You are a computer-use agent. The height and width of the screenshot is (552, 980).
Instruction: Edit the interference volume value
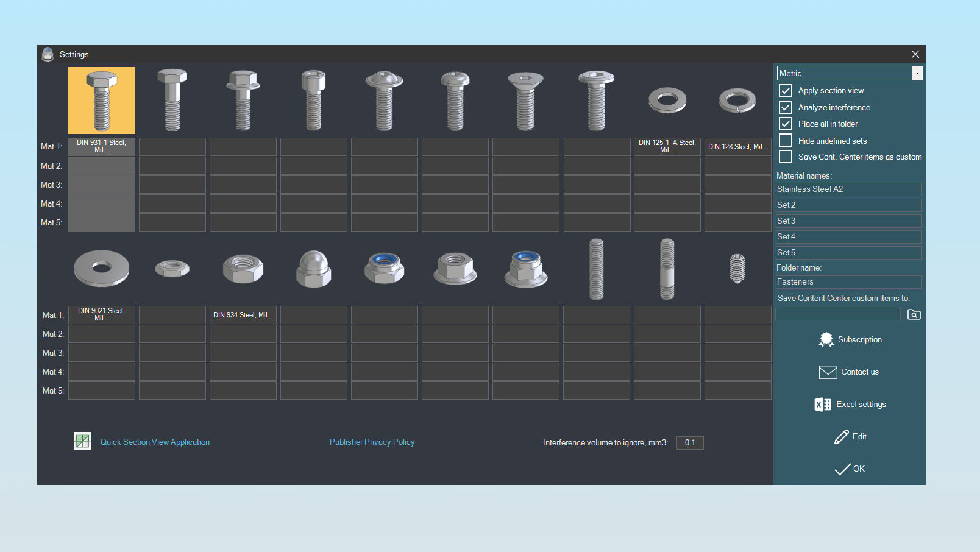click(x=689, y=443)
